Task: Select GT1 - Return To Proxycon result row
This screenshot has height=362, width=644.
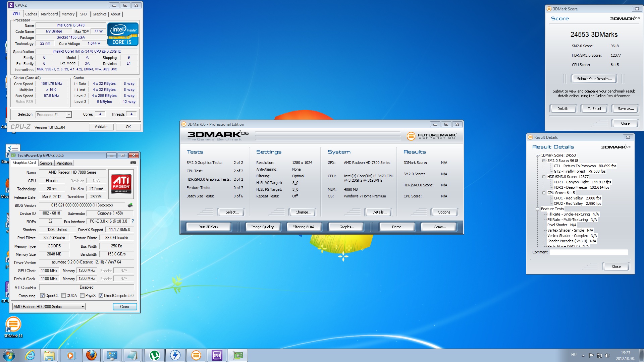Action: click(x=585, y=166)
